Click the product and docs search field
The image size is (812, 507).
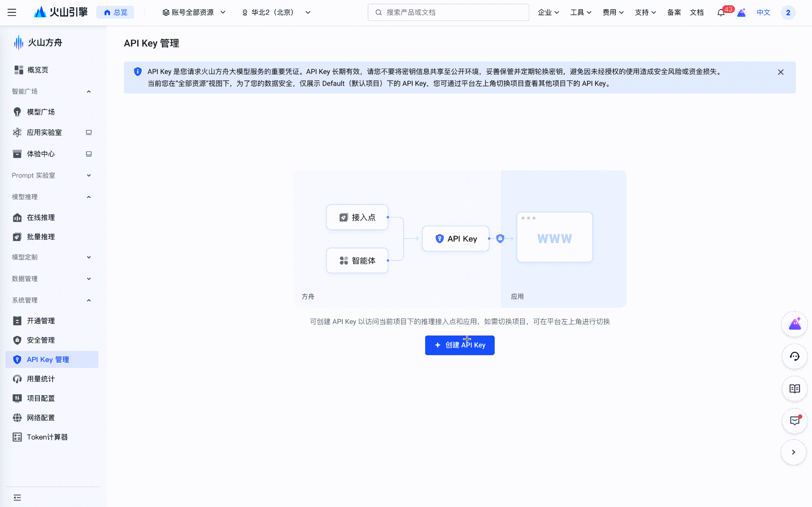point(448,12)
